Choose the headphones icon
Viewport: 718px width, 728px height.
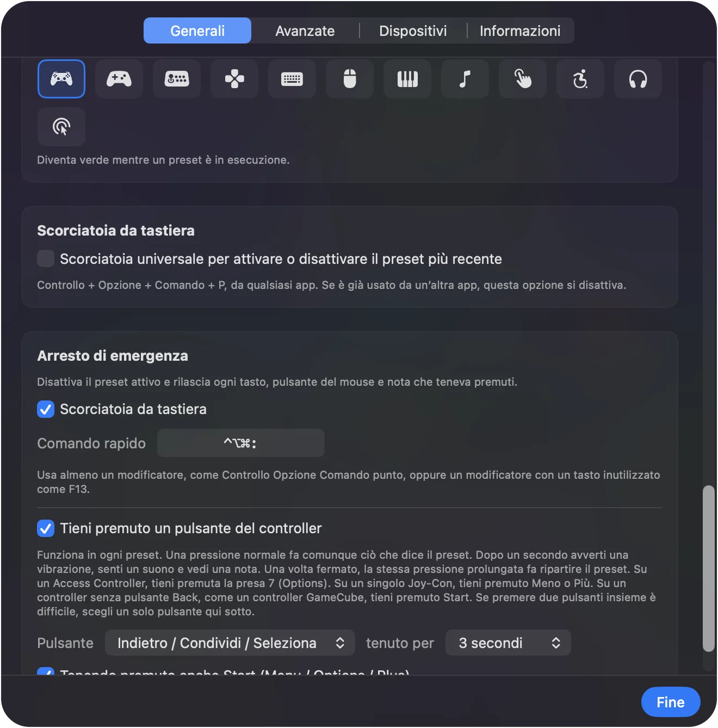pyautogui.click(x=638, y=79)
